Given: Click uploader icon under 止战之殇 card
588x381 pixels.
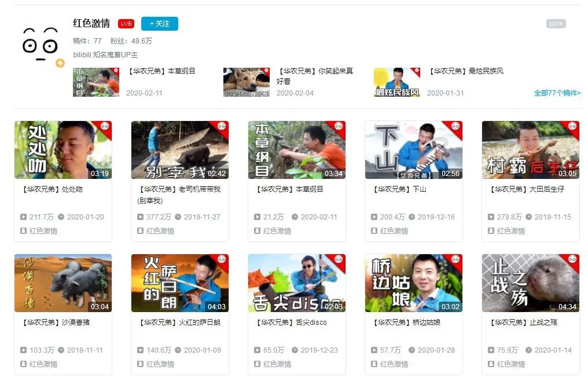Looking at the screenshot, I should pos(491,364).
